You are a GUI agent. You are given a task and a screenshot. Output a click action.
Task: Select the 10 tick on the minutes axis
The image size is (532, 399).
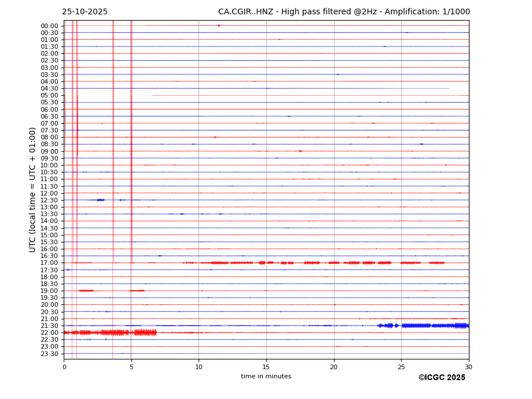[x=199, y=366]
